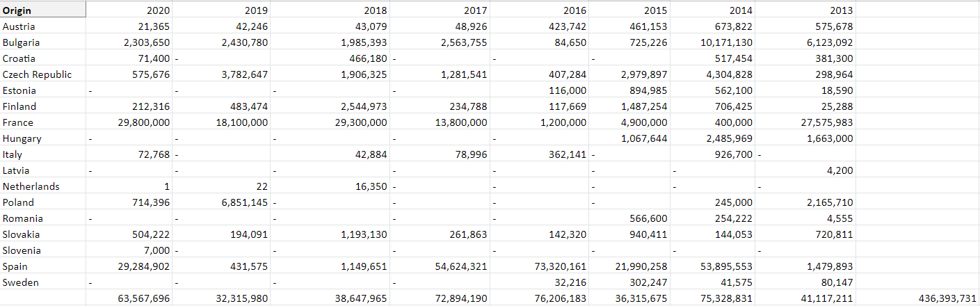Click the 2014 column header
Viewport: 980px width, 306px height.
tap(713, 10)
